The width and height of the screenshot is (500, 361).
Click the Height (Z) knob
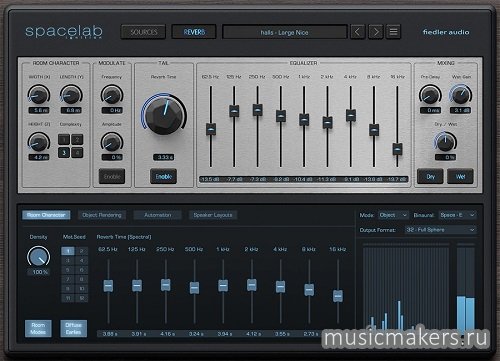pos(39,142)
